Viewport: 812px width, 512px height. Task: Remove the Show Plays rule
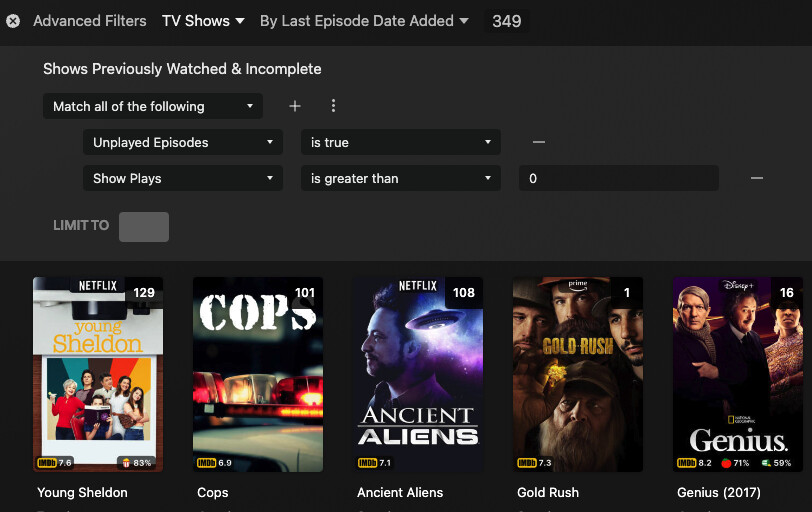coord(757,178)
